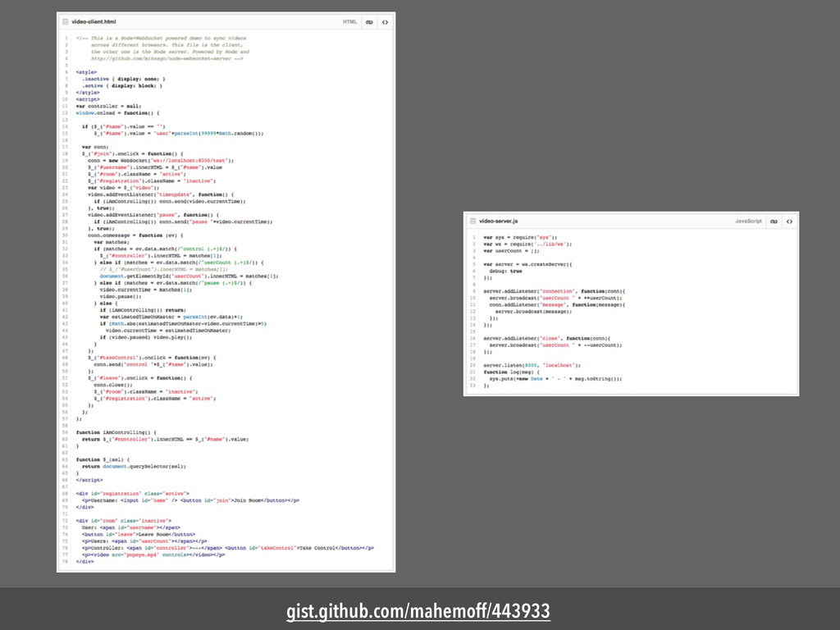
Task: Click the 'var estimatedTimeOnMaster' line
Action: click(171, 317)
